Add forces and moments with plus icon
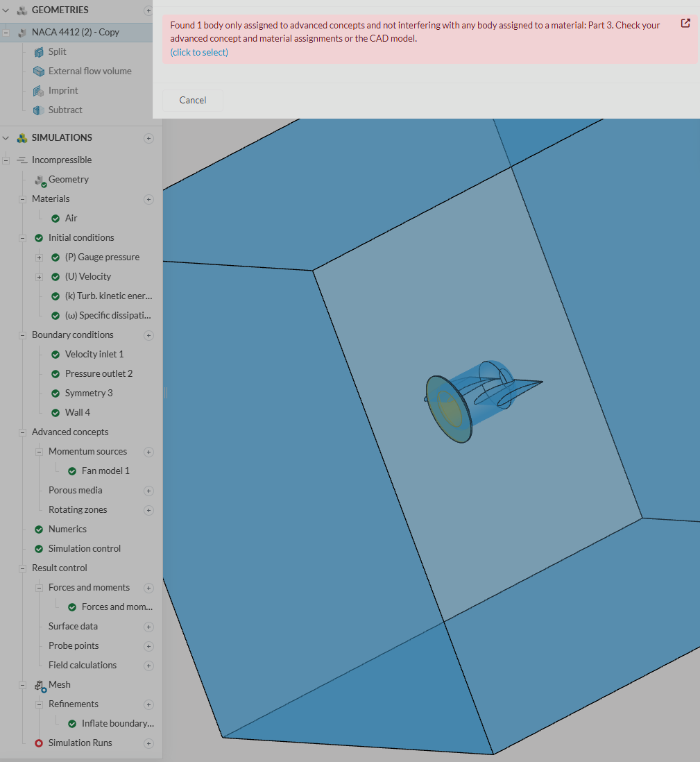This screenshot has height=762, width=700. tap(148, 589)
